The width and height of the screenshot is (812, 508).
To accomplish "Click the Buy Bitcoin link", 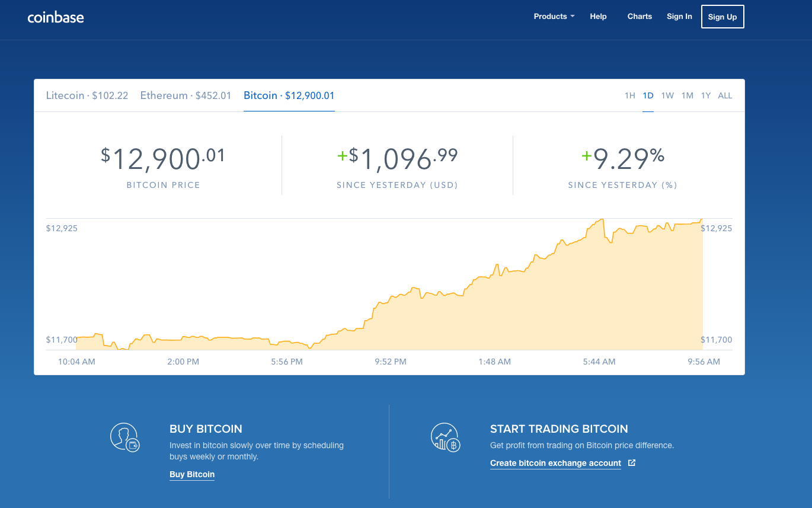I will point(192,474).
